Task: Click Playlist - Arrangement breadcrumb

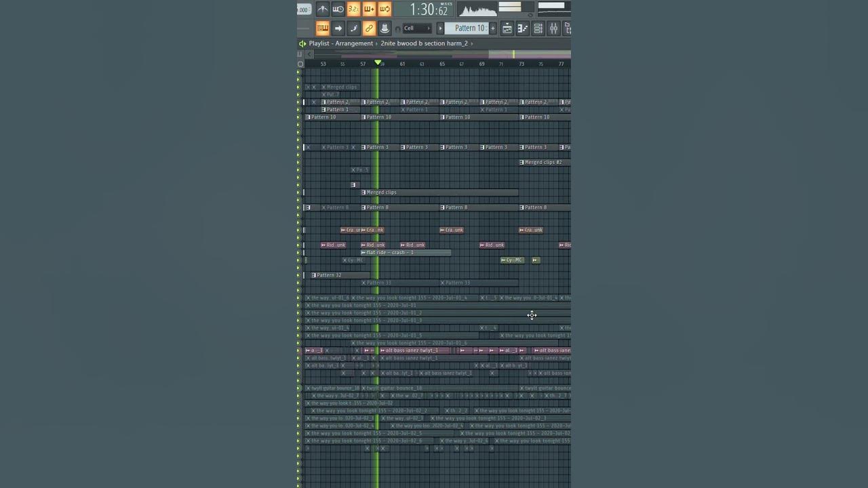Action: (341, 43)
